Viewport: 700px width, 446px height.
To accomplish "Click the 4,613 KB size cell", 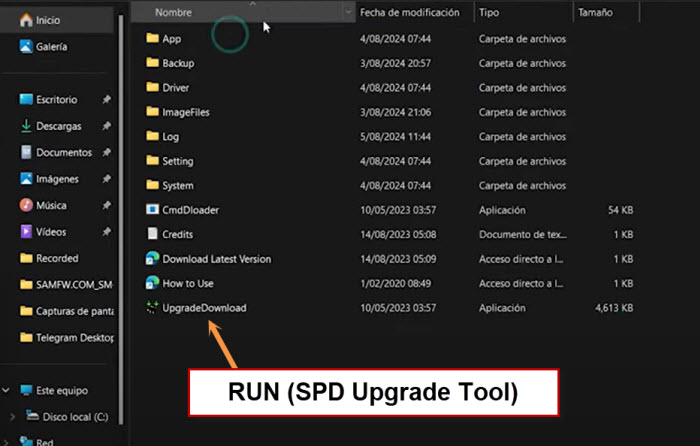I will point(614,308).
